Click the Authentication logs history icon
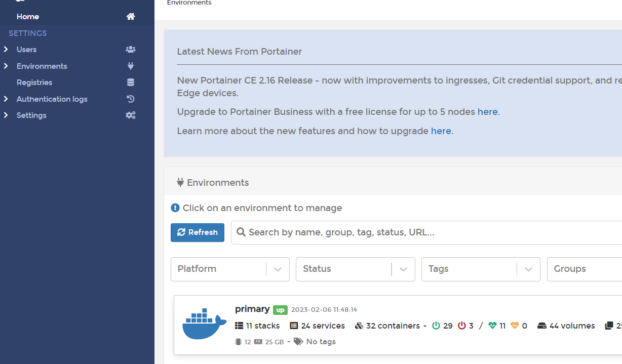622x364 pixels. (x=131, y=99)
